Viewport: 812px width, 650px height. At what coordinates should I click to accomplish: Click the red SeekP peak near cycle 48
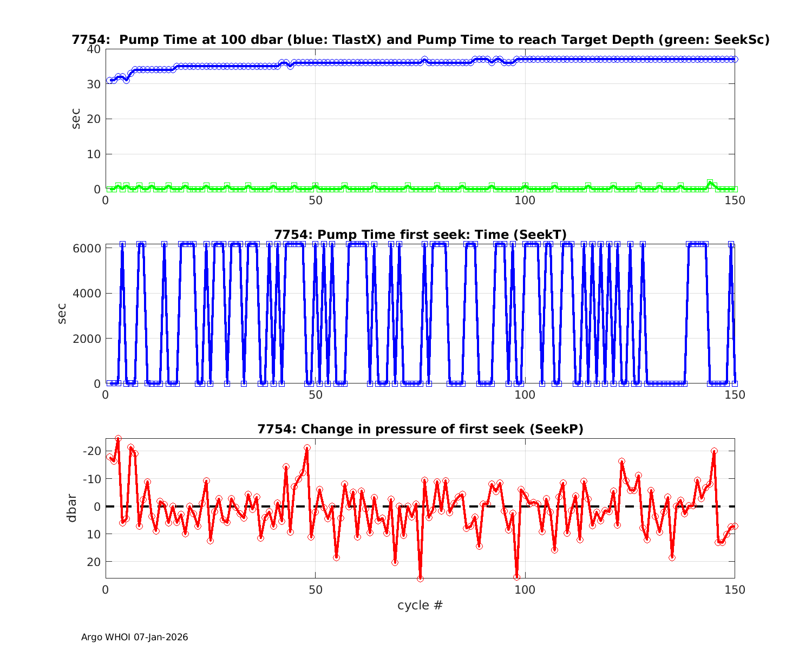pyautogui.click(x=307, y=448)
